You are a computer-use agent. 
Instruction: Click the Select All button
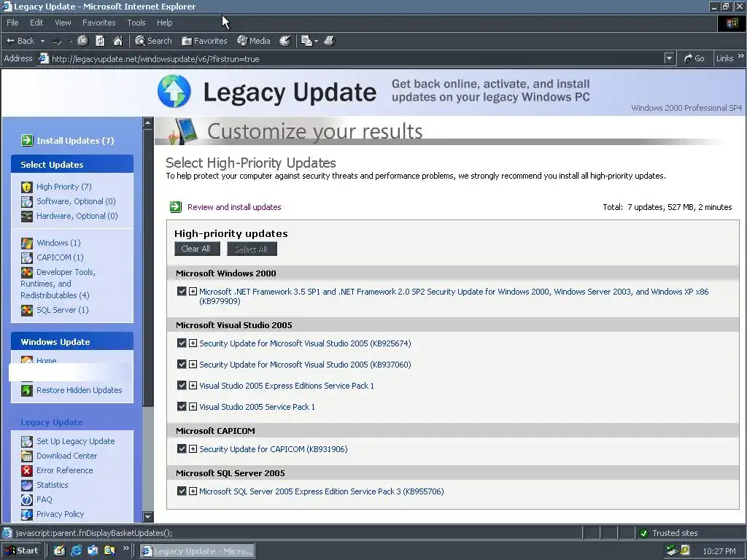252,249
